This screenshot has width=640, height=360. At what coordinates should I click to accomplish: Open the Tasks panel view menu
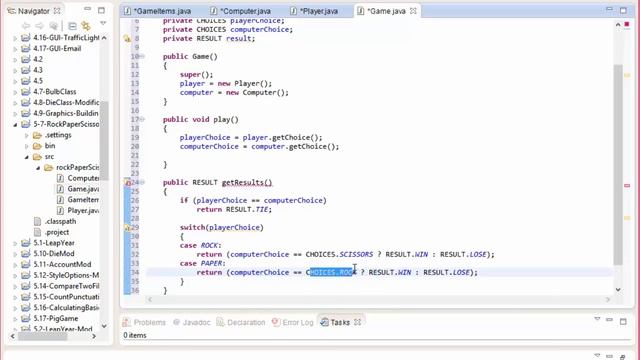pos(597,319)
